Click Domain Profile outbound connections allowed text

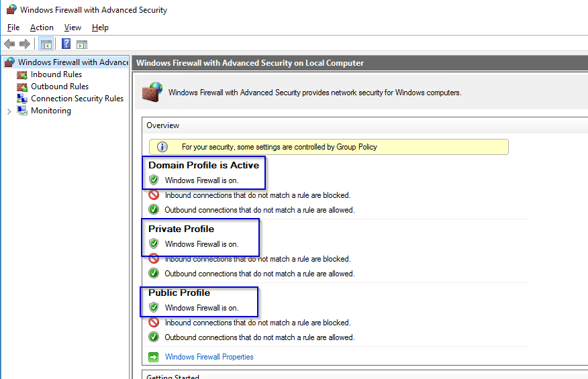point(260,210)
